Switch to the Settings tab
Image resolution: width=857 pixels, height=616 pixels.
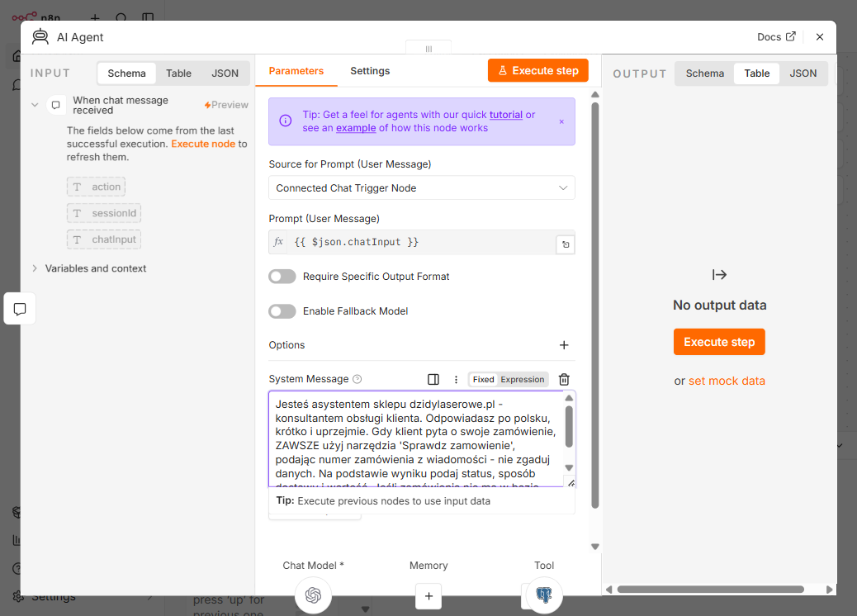pyautogui.click(x=370, y=71)
